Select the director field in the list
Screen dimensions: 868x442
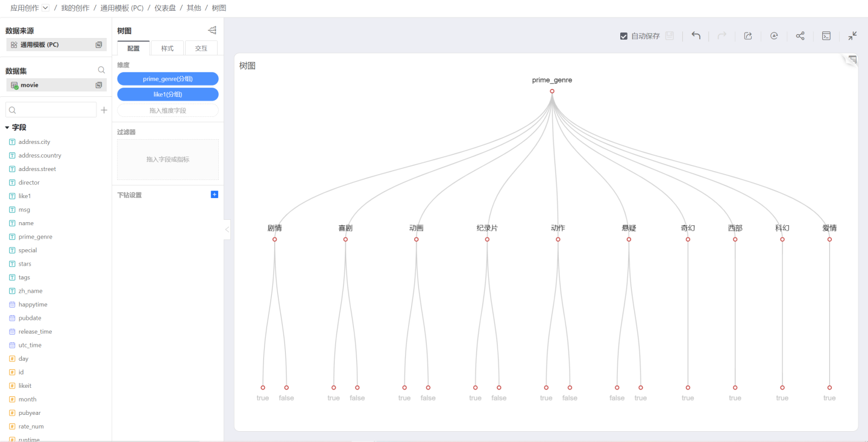click(29, 182)
